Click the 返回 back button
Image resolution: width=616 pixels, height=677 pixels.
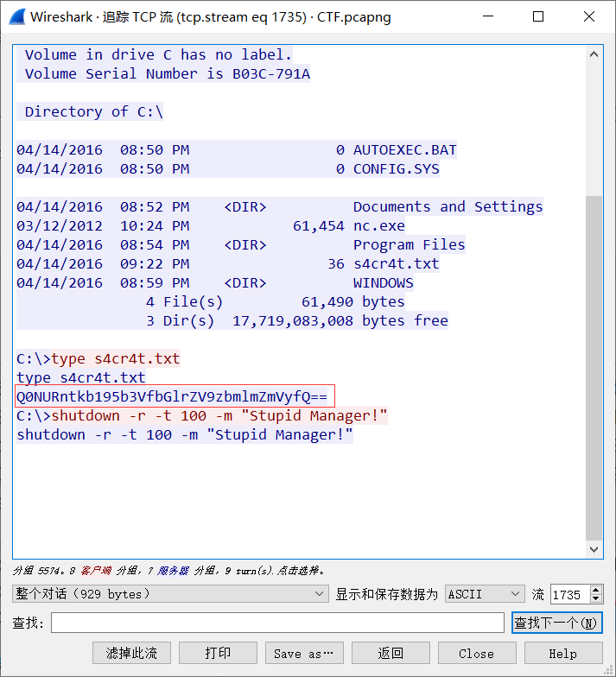(391, 653)
